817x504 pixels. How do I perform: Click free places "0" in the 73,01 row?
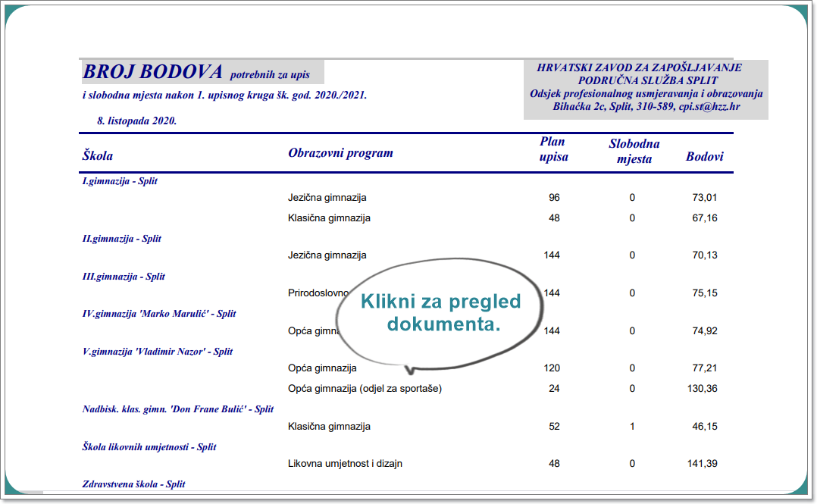click(x=632, y=198)
